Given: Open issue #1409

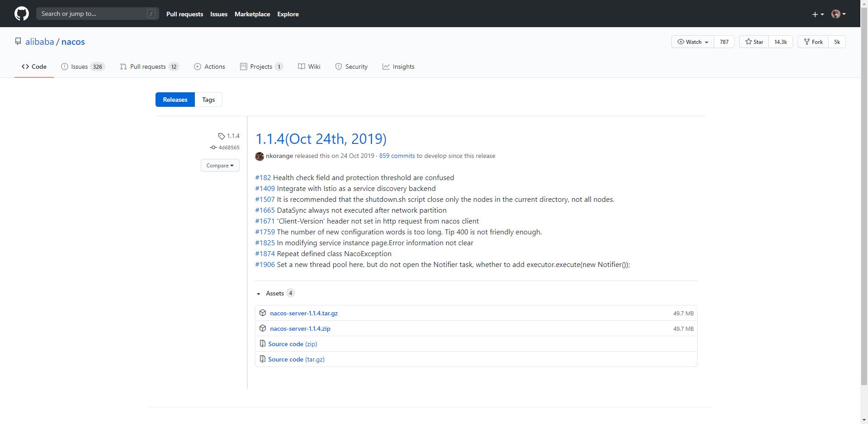Looking at the screenshot, I should (265, 188).
